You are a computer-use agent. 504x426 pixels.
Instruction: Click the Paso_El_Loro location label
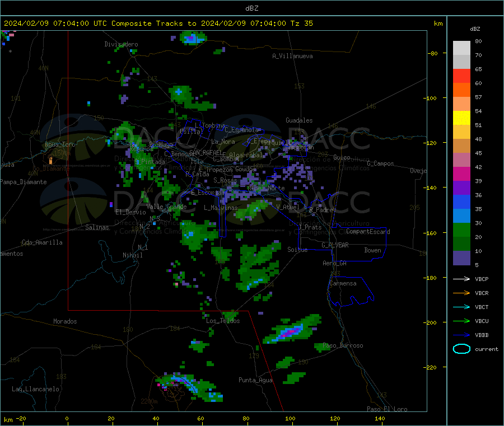coord(387,409)
